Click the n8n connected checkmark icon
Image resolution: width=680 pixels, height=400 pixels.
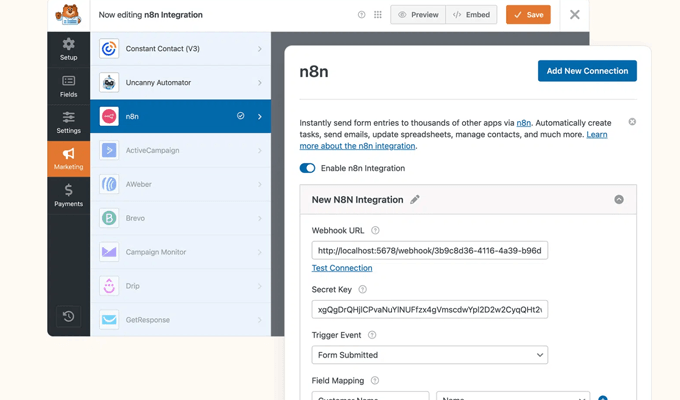240,116
